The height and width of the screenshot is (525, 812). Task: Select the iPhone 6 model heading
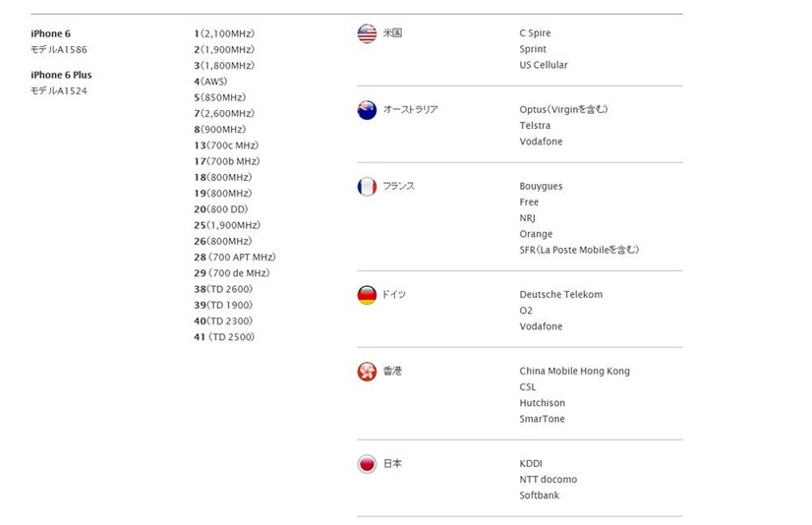coord(51,33)
